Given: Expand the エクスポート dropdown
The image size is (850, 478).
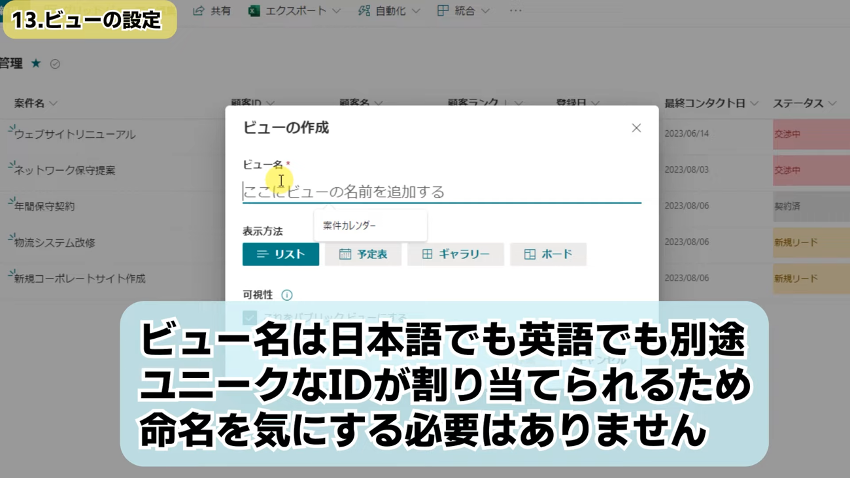Looking at the screenshot, I should click(334, 10).
